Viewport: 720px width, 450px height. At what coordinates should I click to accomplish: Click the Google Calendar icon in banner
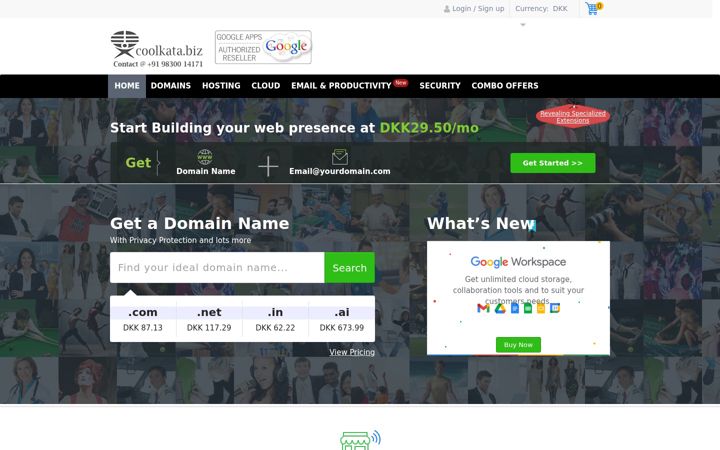(555, 308)
